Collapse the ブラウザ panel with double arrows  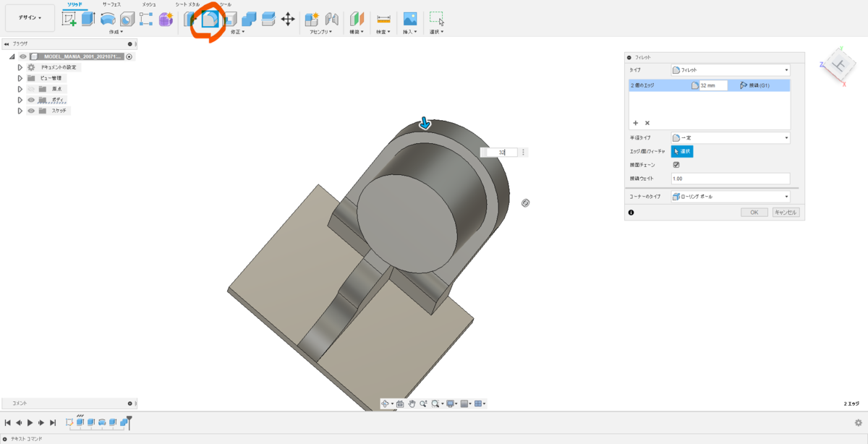7,43
